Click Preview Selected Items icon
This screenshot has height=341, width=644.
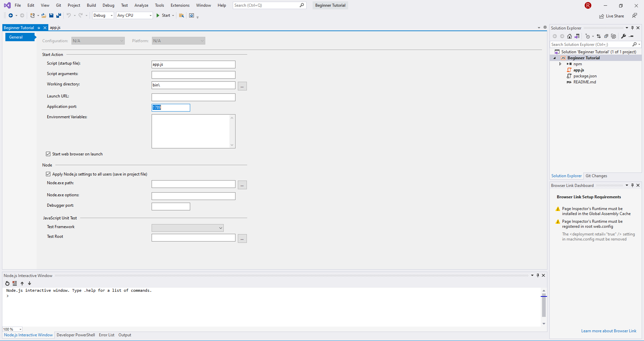[x=631, y=36]
